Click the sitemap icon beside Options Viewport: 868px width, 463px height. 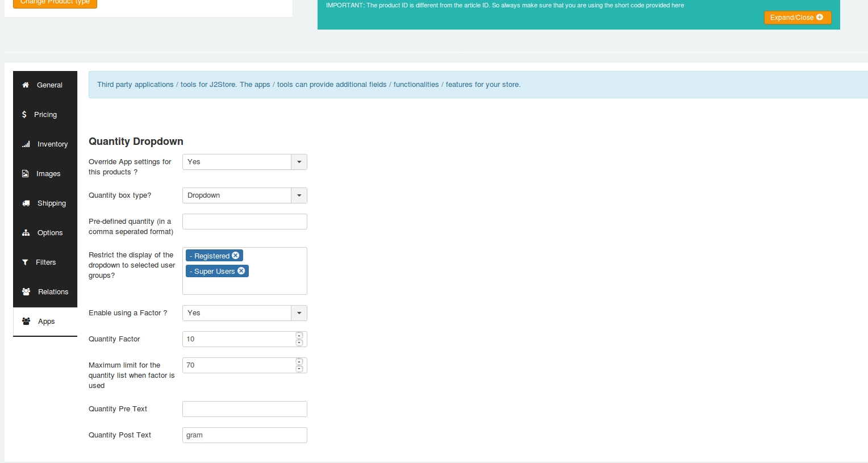26,233
